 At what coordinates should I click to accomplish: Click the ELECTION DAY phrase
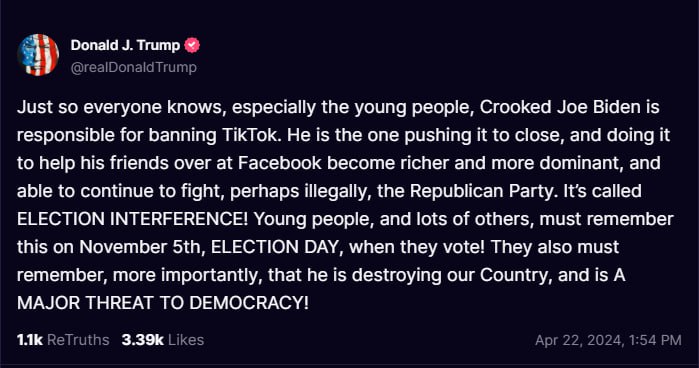pos(276,247)
